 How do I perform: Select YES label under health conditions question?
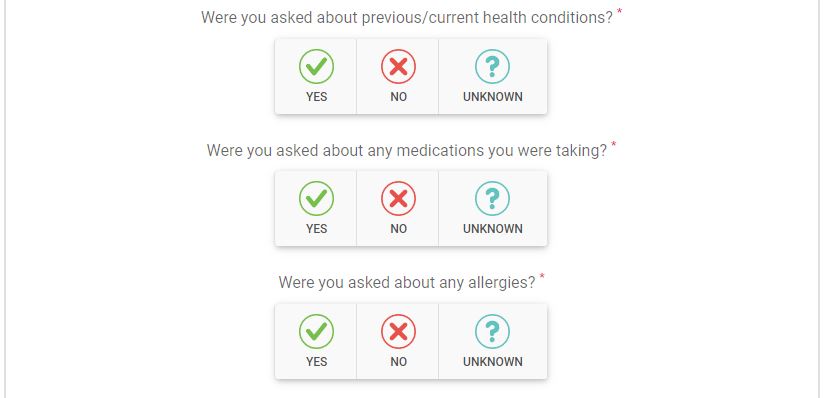316,97
